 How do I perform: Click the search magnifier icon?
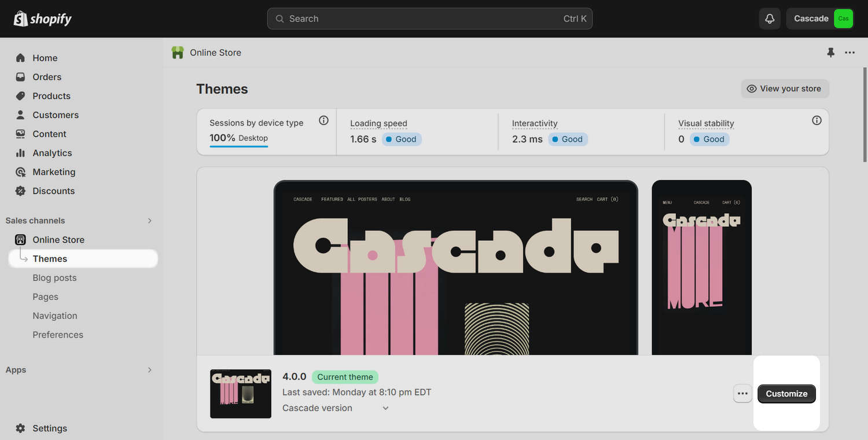[279, 19]
